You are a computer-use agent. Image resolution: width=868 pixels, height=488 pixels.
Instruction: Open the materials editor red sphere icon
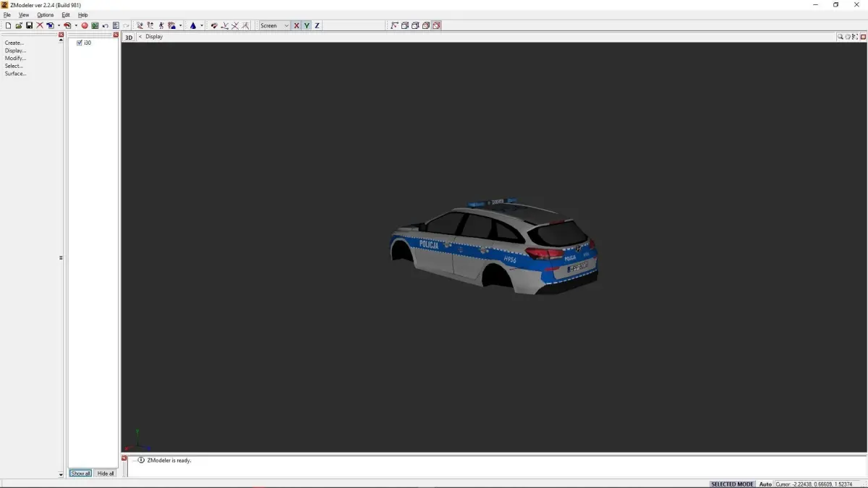(85, 25)
